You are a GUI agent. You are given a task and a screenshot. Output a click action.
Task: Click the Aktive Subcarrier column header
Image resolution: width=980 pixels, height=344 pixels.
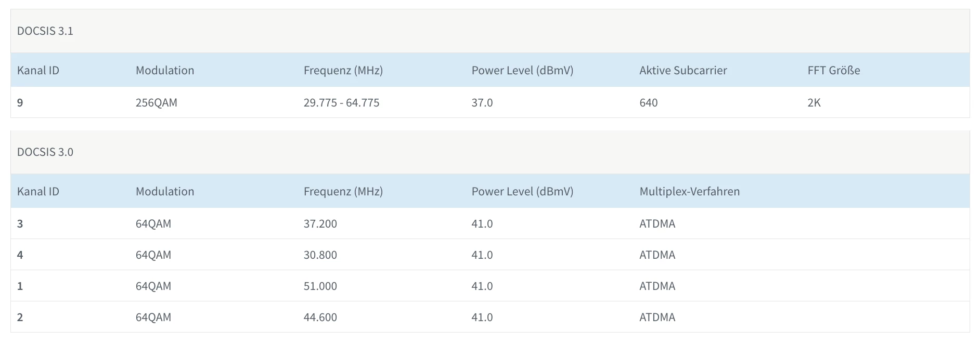[683, 71]
